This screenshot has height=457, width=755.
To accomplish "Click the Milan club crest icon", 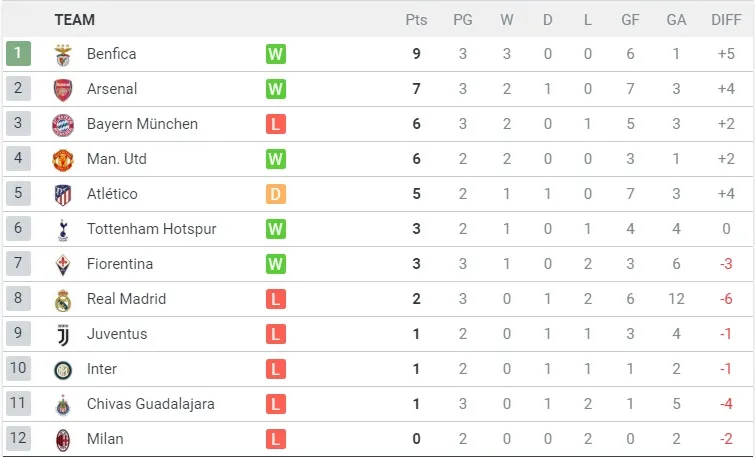I will (63, 439).
